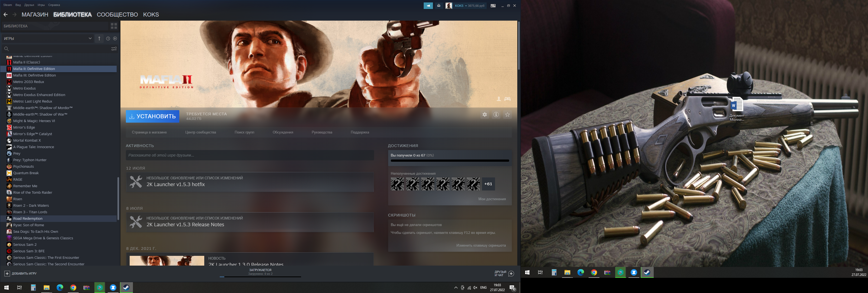Viewport: 868px width, 293px height.
Task: Open game settings gear for Mafia II
Action: click(x=484, y=115)
